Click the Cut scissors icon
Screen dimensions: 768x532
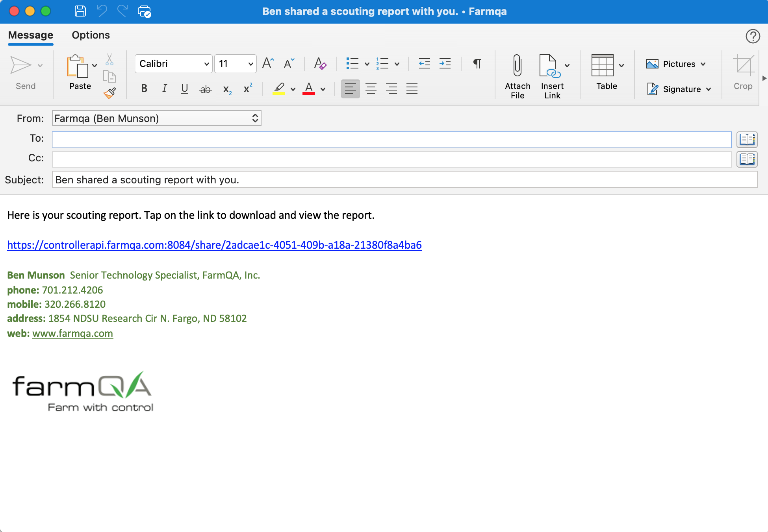(109, 60)
